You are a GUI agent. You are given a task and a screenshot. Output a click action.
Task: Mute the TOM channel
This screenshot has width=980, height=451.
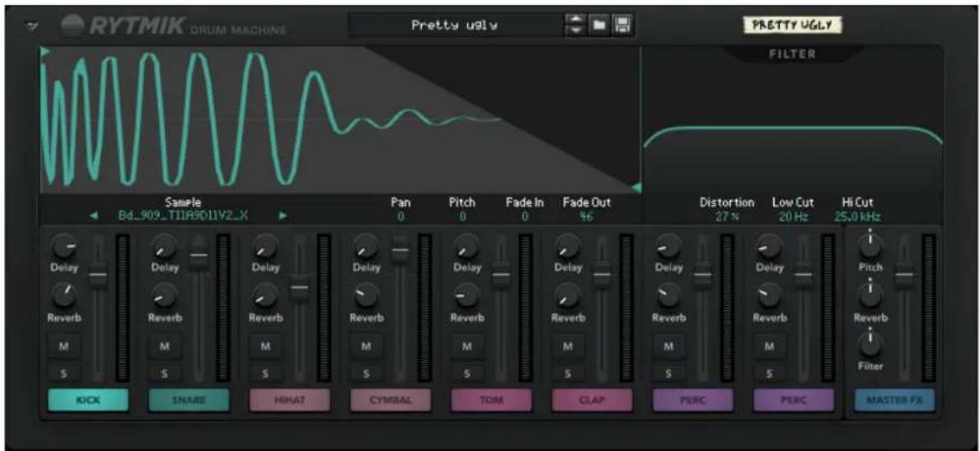(x=467, y=346)
